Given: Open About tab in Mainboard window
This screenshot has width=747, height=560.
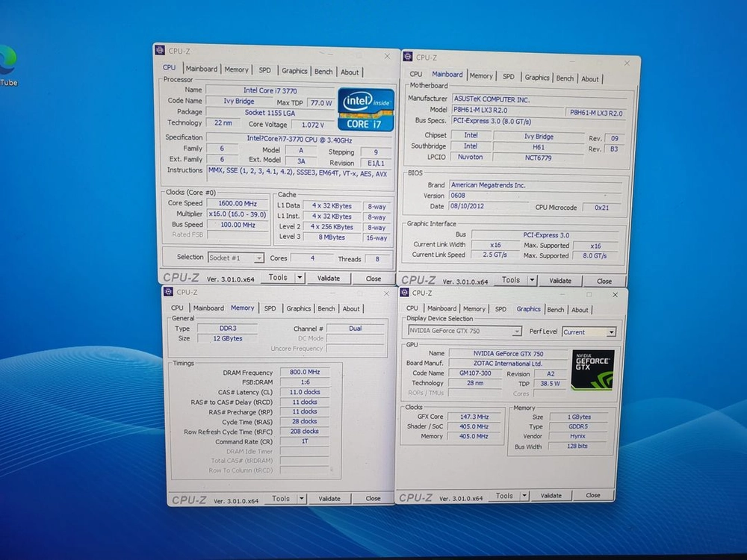Looking at the screenshot, I should (x=590, y=79).
